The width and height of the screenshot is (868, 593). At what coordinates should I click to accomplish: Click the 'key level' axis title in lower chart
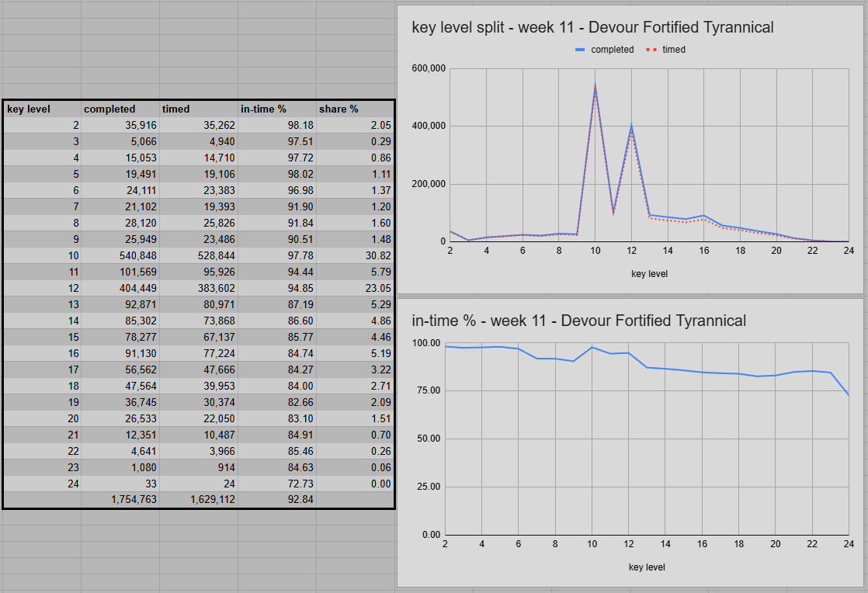coord(647,567)
